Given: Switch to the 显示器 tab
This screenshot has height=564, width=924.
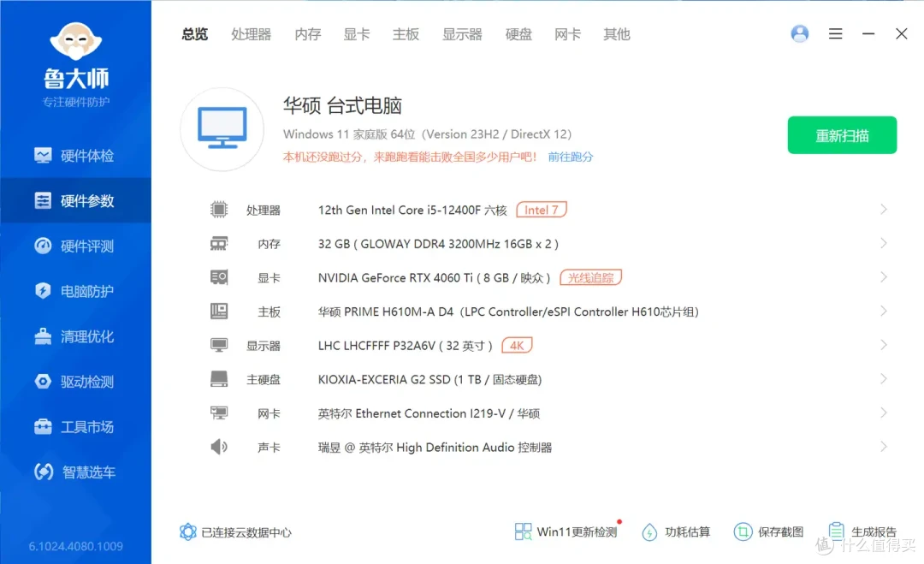Looking at the screenshot, I should pyautogui.click(x=462, y=34).
